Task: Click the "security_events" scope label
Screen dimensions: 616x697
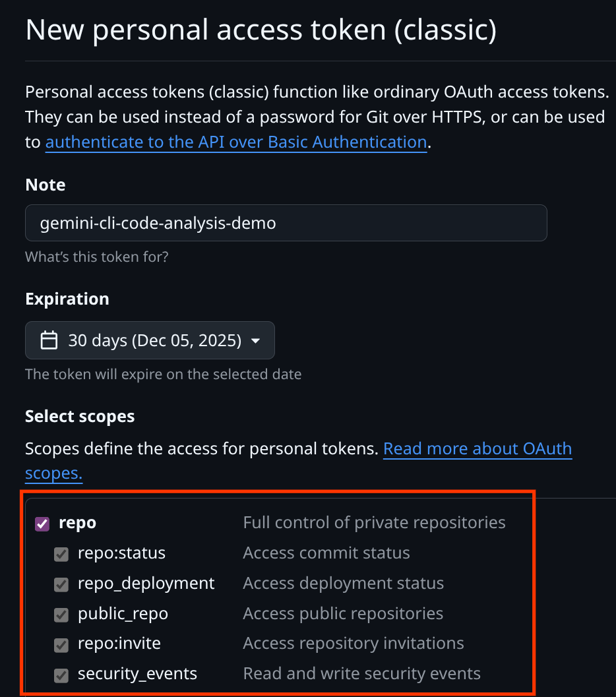Action: (137, 674)
